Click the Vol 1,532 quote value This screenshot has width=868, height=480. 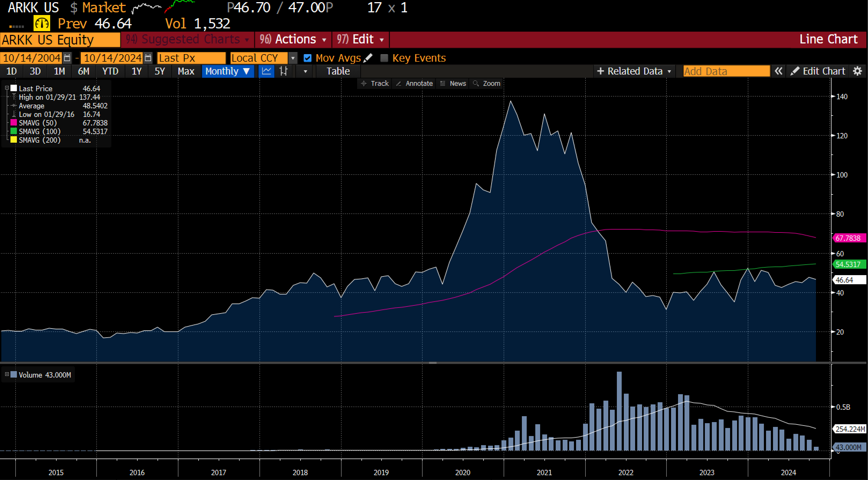tap(197, 24)
